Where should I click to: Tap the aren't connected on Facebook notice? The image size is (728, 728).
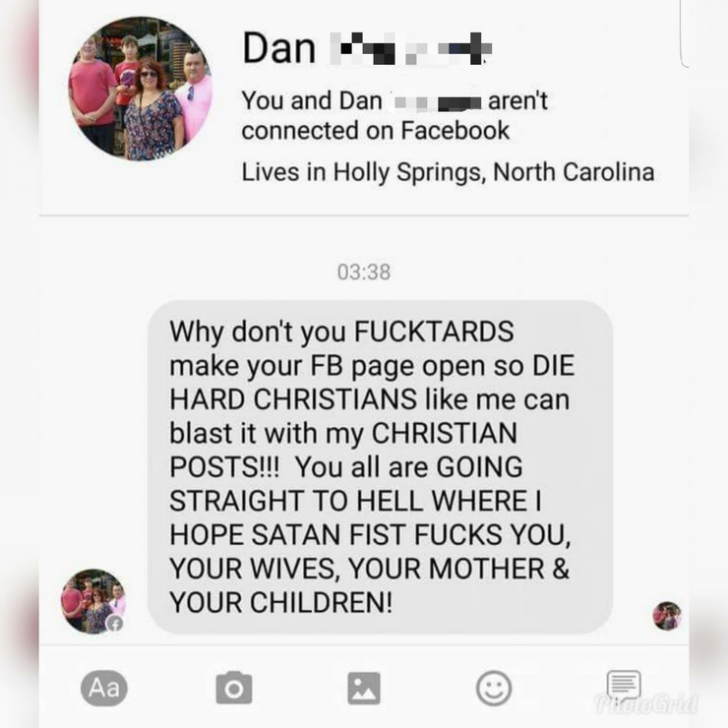pos(394,115)
